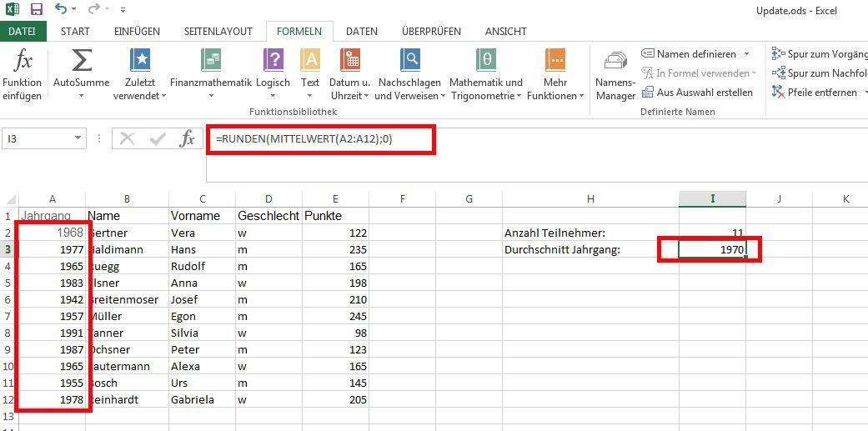
Task: Select column E header
Action: (335, 199)
